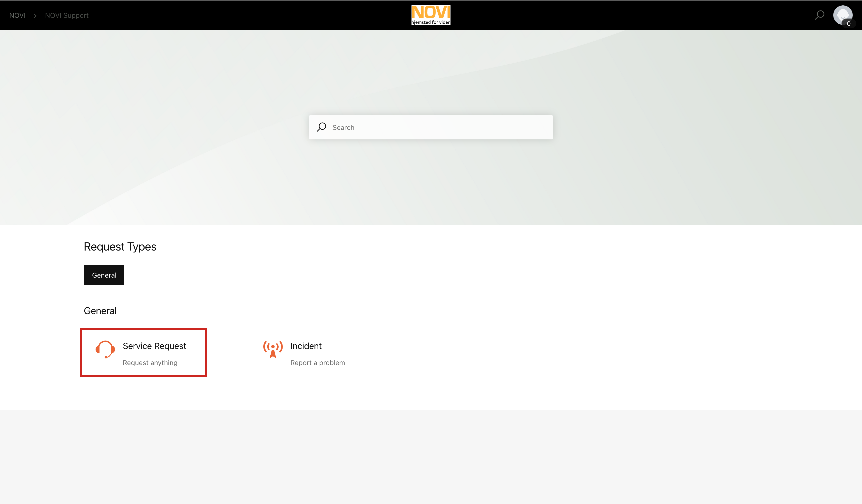Viewport: 862px width, 504px height.
Task: Click the 'Request anything' description text
Action: (x=150, y=363)
